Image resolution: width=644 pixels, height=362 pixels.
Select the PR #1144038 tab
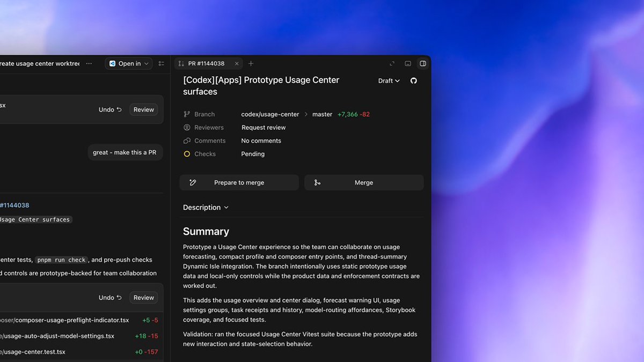pyautogui.click(x=208, y=63)
